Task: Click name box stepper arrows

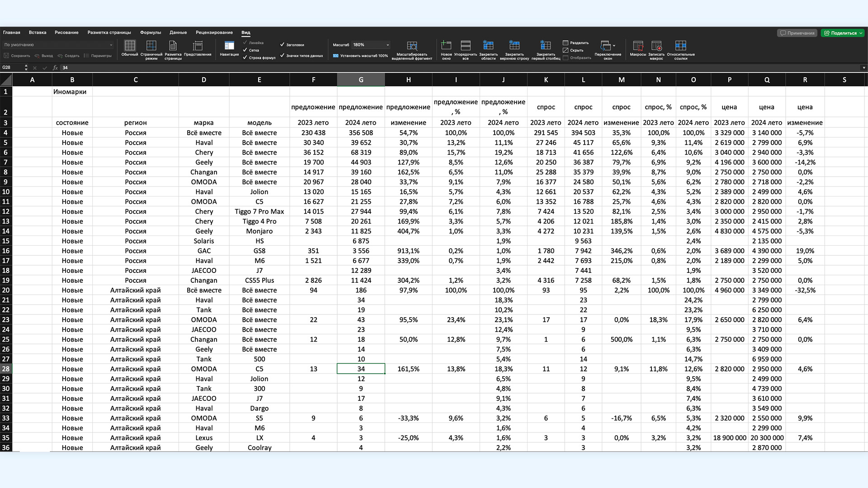Action: point(26,68)
